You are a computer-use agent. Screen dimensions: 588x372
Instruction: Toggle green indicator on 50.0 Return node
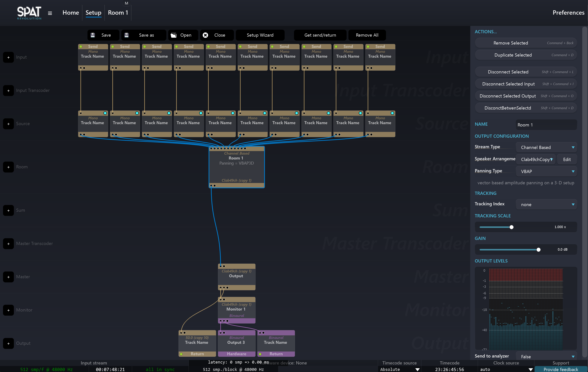click(x=181, y=354)
